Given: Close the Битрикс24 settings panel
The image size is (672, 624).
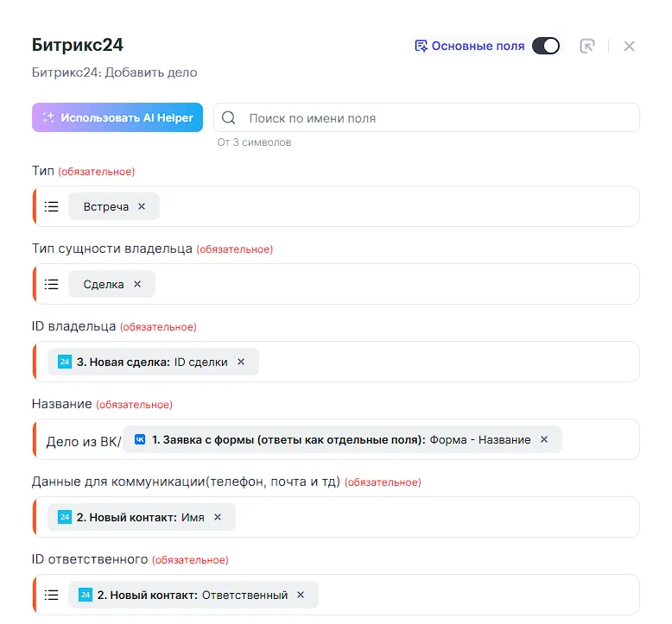Looking at the screenshot, I should [629, 47].
